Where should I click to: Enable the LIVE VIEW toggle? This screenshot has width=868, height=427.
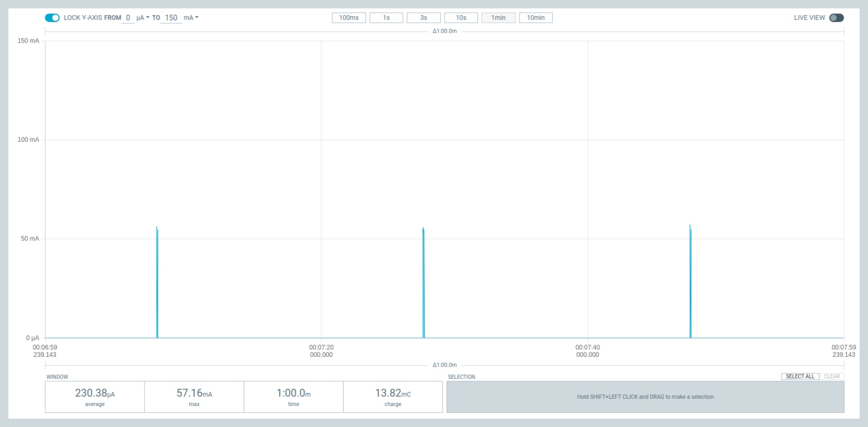[x=836, y=18]
